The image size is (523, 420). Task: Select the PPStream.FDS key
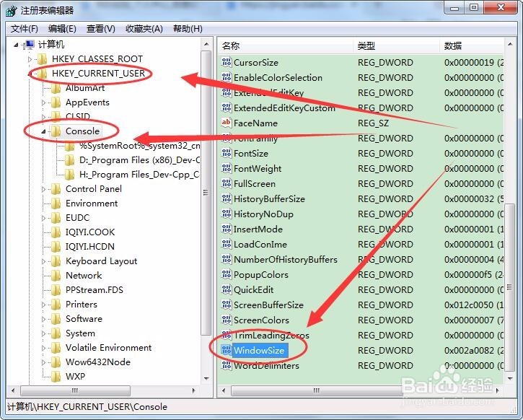[95, 290]
